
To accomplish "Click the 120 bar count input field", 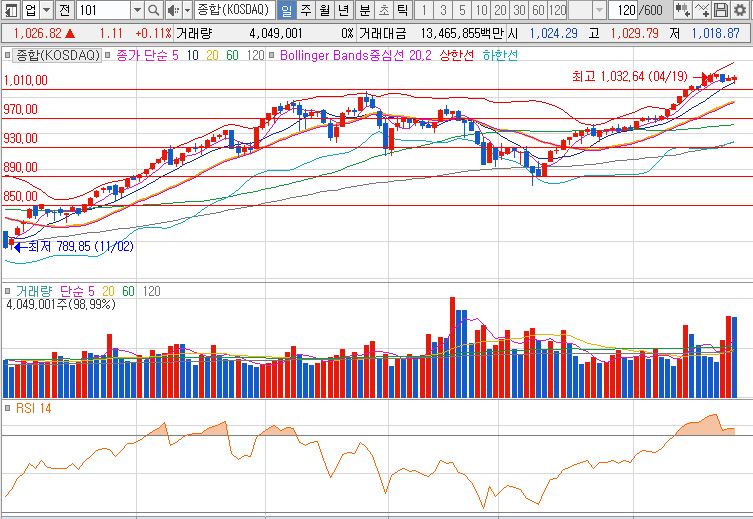I will tap(622, 10).
